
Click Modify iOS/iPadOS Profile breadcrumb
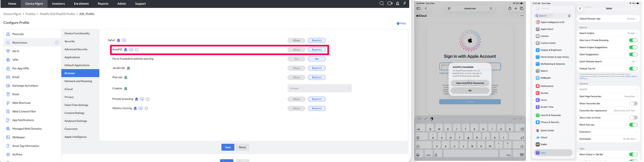pyautogui.click(x=57, y=14)
